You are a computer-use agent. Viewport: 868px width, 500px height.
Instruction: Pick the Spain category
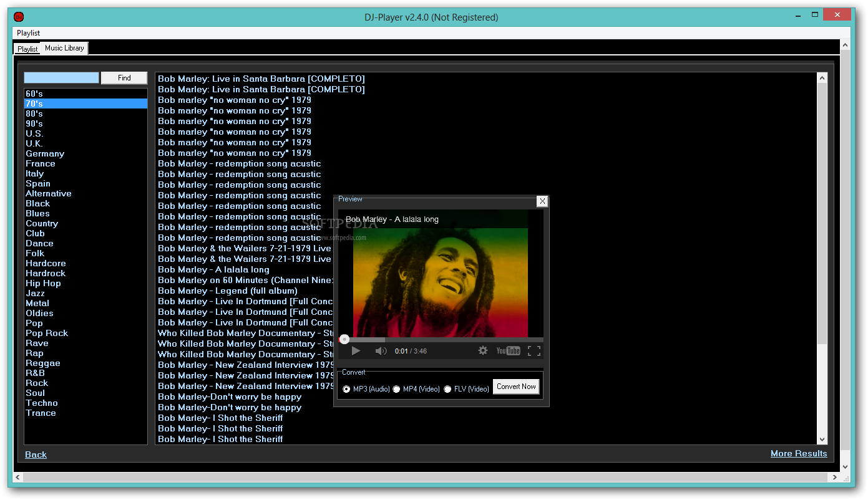coord(85,183)
